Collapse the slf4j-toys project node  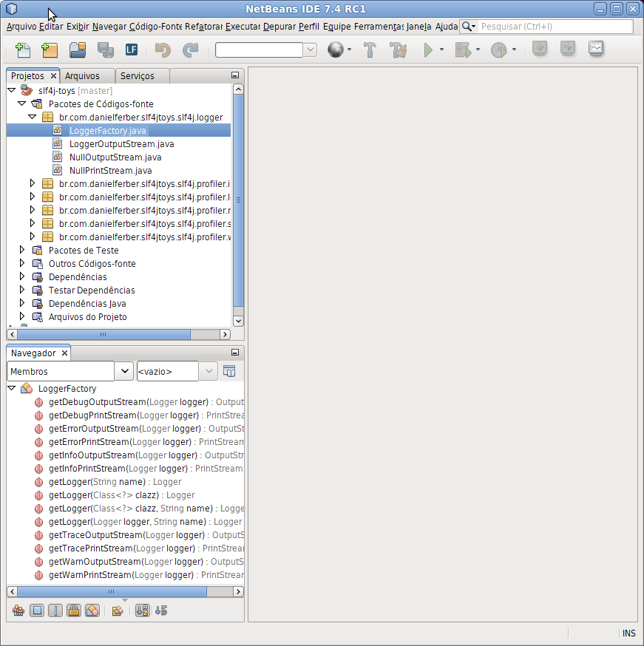pyautogui.click(x=12, y=90)
